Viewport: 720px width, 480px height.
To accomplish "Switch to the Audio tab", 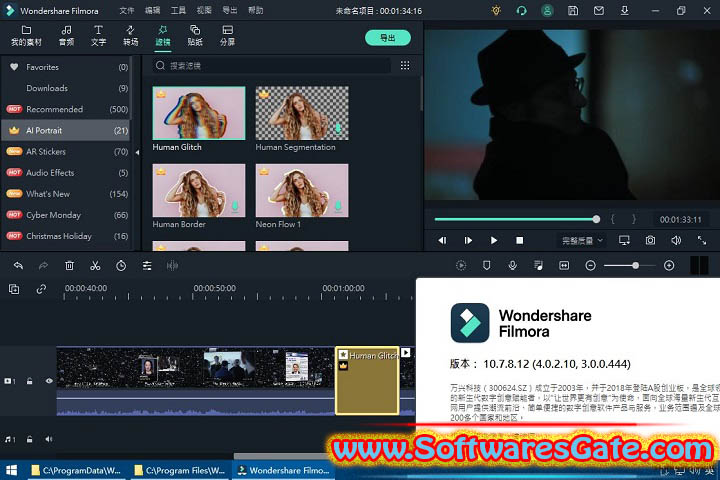I will click(x=66, y=36).
